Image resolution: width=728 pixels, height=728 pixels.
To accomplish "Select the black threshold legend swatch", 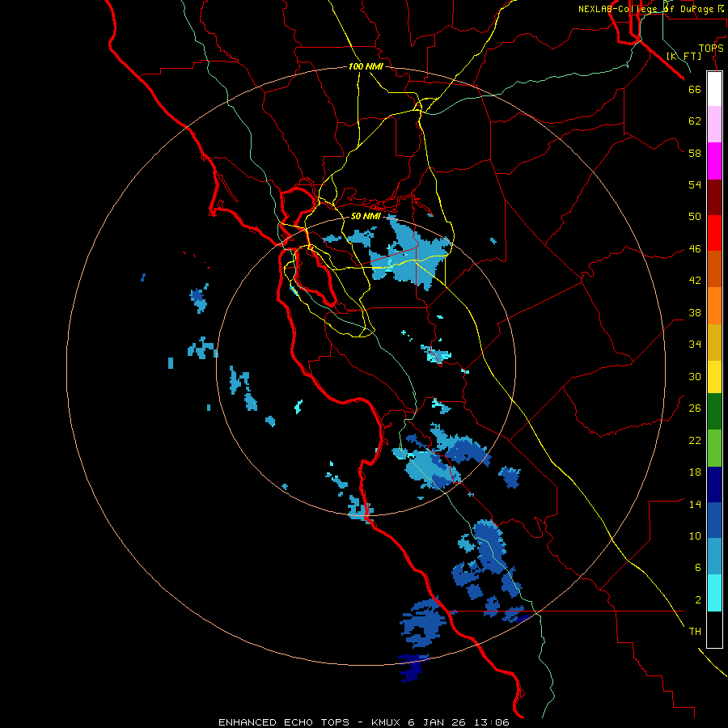I will [714, 629].
